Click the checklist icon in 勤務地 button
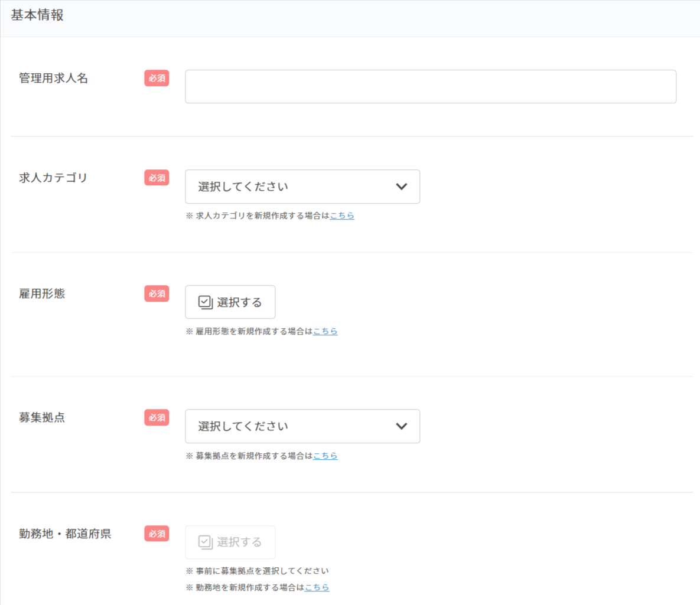Viewport: 700px width, 605px height. coord(205,542)
